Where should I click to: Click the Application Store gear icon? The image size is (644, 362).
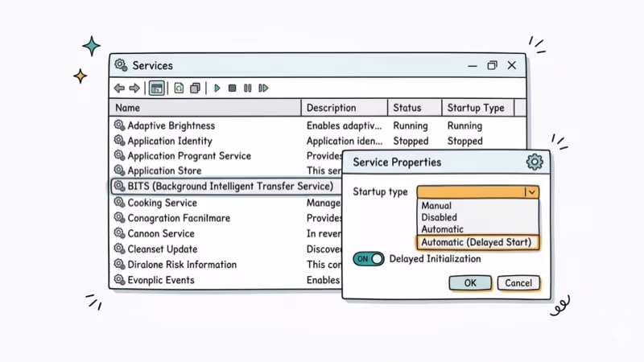click(x=119, y=171)
